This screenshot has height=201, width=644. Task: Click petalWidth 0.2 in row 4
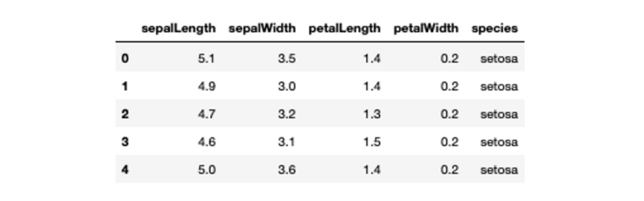coord(449,170)
